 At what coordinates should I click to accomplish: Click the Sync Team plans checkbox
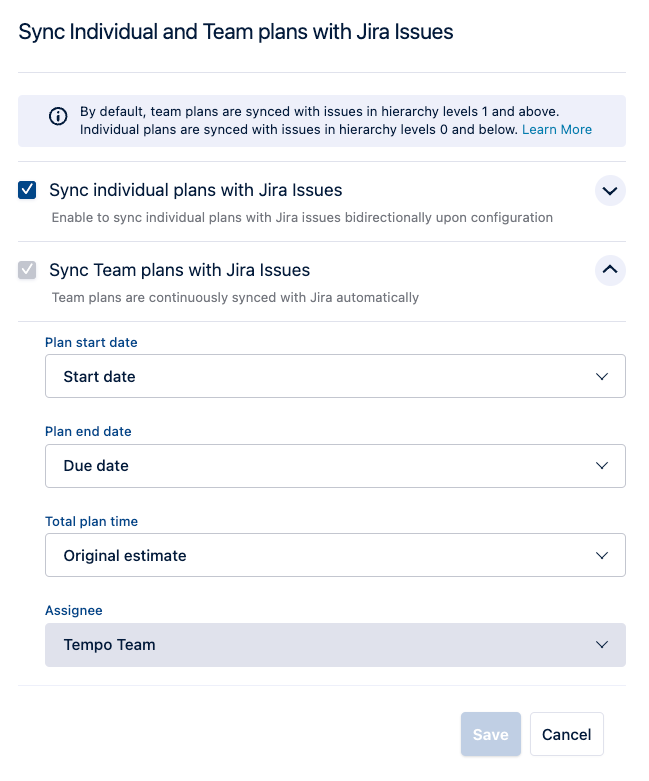pos(28,270)
